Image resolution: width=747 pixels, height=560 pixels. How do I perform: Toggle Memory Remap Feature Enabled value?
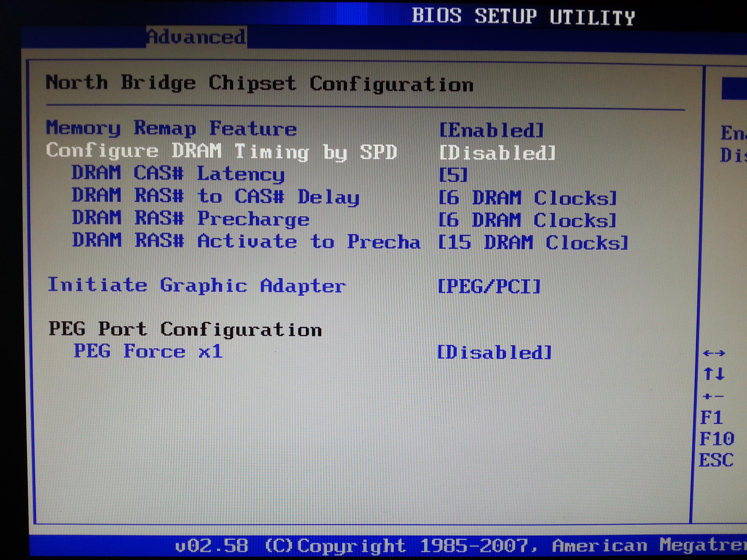coord(491,130)
